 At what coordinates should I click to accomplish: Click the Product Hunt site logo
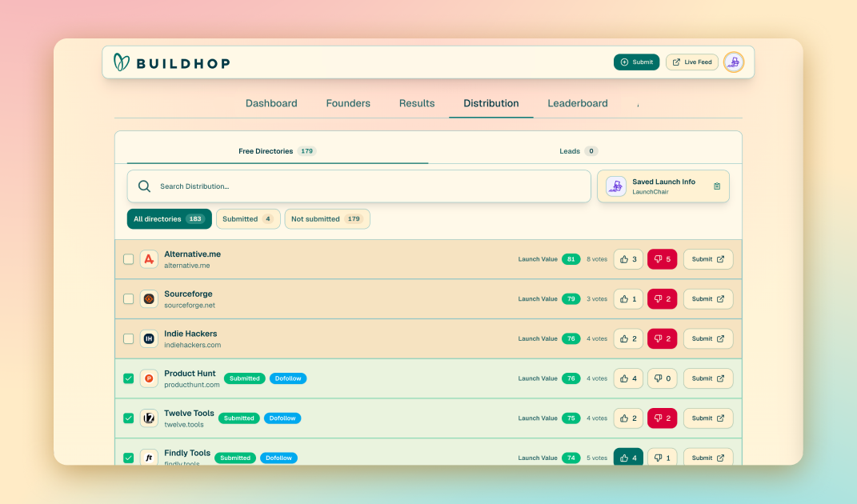[149, 378]
